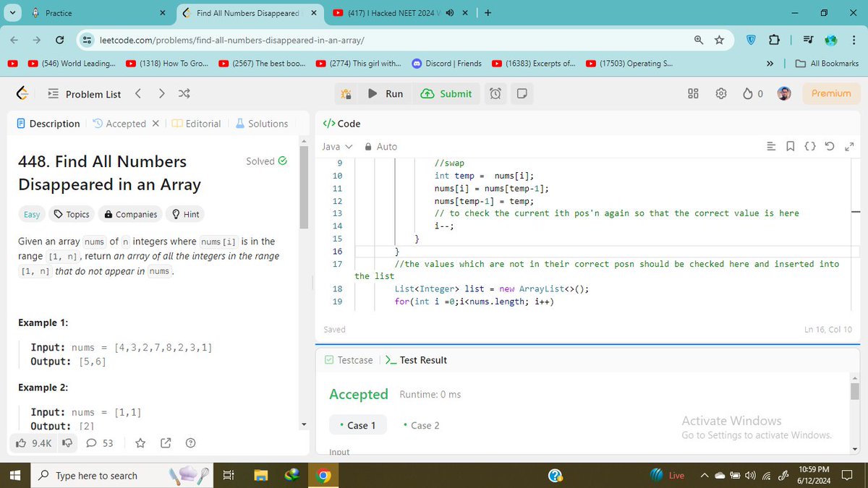Show the Topics tags
This screenshot has width=868, height=488.
[x=72, y=214]
